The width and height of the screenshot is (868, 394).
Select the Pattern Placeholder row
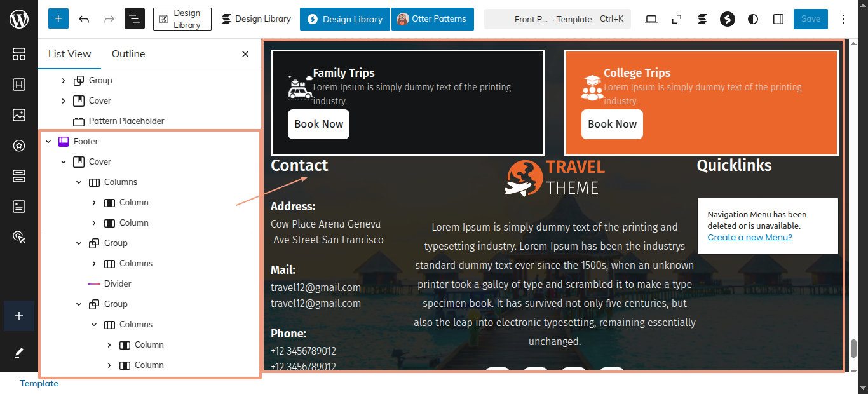click(x=149, y=121)
